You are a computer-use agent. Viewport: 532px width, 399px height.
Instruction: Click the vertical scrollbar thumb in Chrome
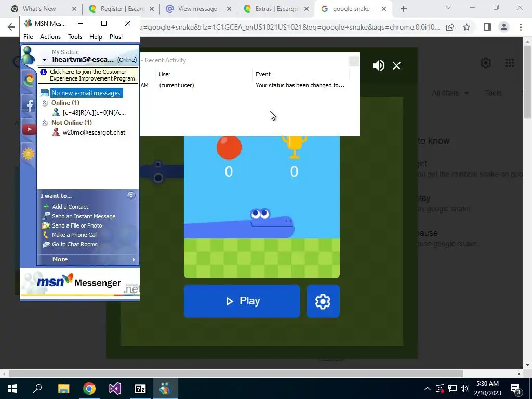pos(527,82)
